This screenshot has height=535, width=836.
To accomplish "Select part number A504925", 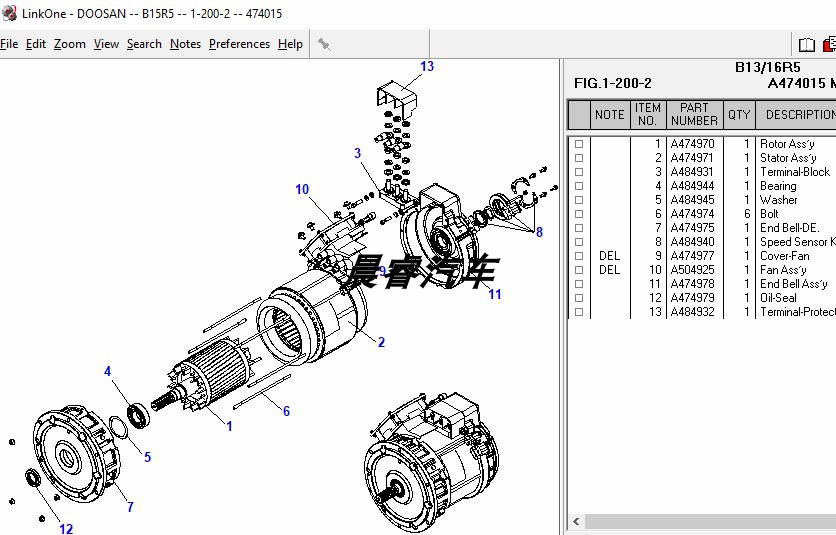I will pos(692,270).
